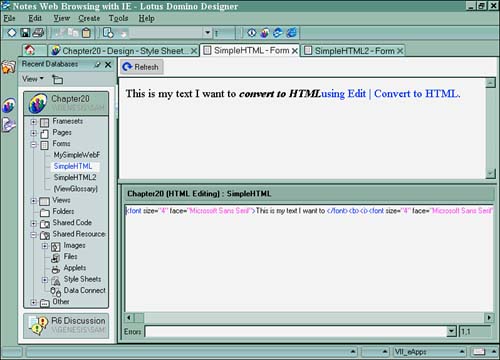Screen dimensions: 500x360
Task: Close the SimpleHTML - Form tab
Action: [295, 51]
